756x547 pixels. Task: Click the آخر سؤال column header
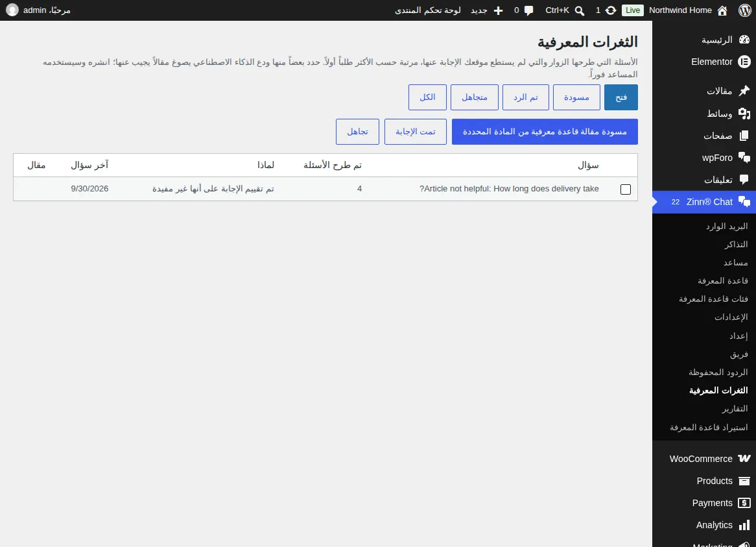[89, 165]
